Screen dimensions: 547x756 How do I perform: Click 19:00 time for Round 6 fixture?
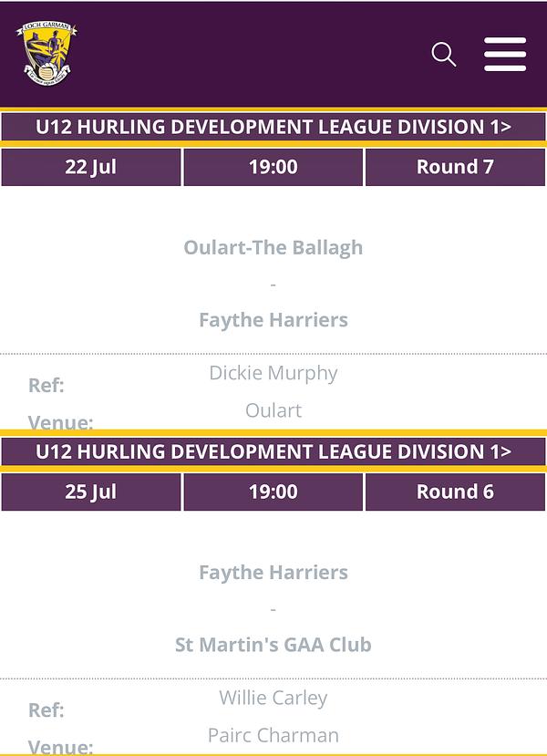point(273,492)
